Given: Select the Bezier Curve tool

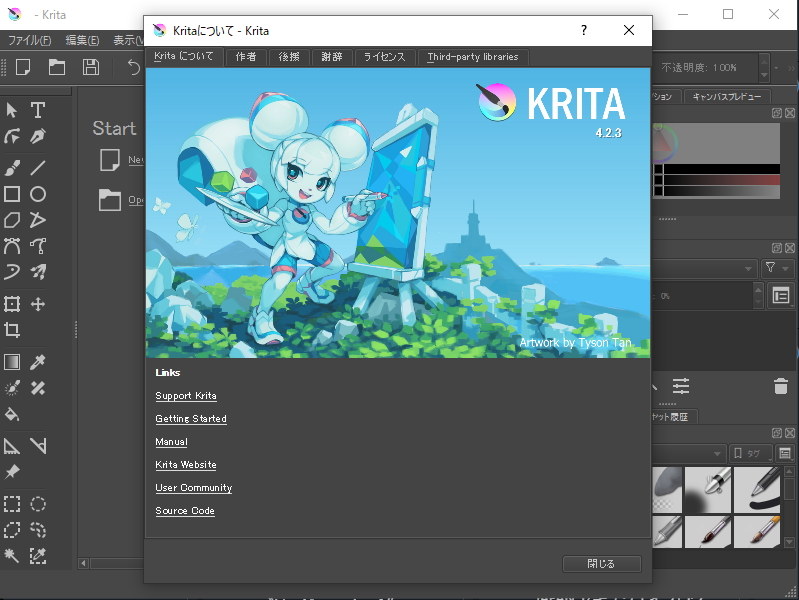Looking at the screenshot, I should coord(12,246).
